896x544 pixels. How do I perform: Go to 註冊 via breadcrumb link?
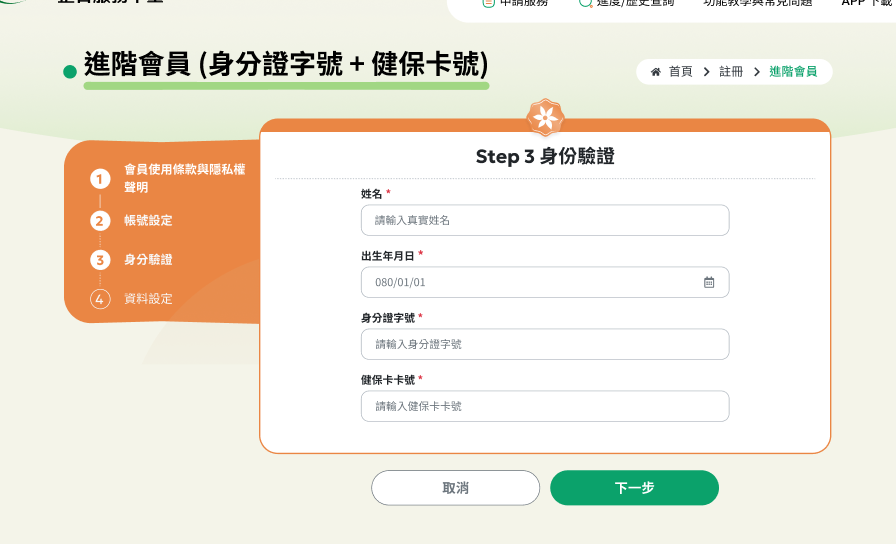pyautogui.click(x=731, y=72)
